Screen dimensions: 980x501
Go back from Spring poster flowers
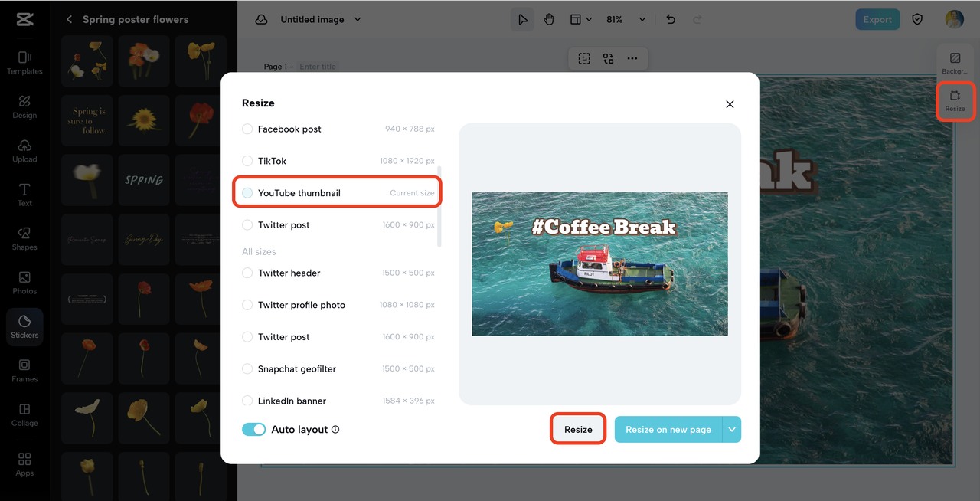click(69, 19)
